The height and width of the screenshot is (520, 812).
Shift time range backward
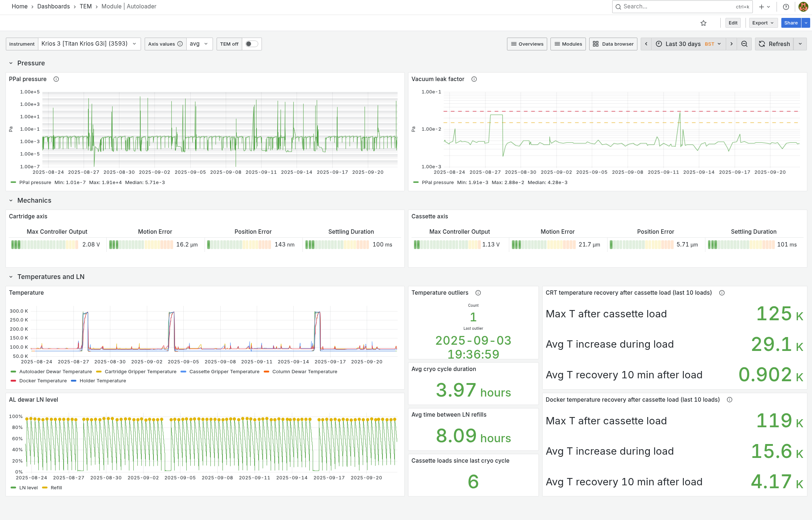pos(646,44)
